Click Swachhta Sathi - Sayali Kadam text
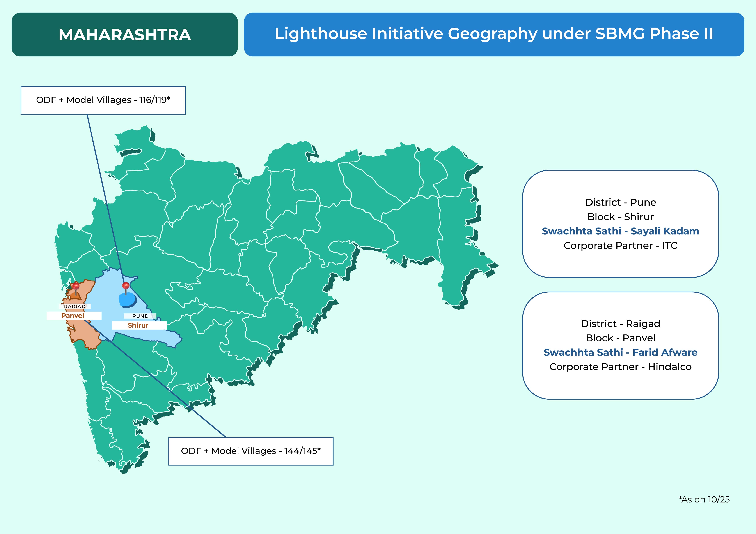The height and width of the screenshot is (534, 756). pos(620,231)
